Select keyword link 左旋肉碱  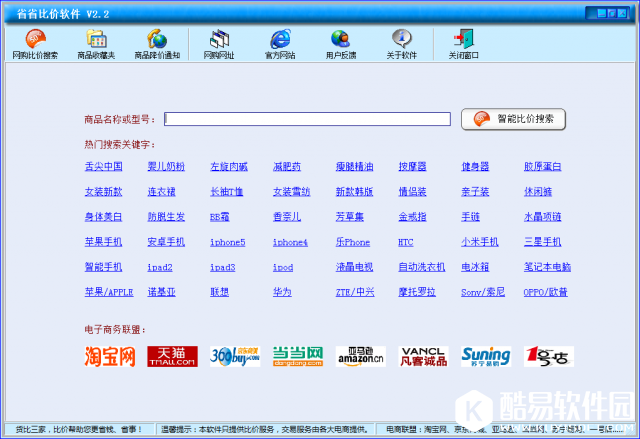pos(229,166)
